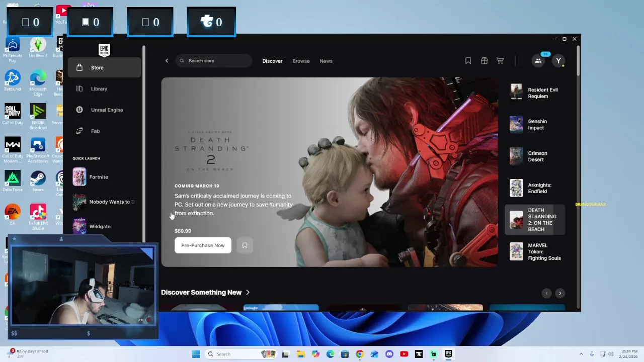Click Pre-Purchase Now button

tap(203, 245)
